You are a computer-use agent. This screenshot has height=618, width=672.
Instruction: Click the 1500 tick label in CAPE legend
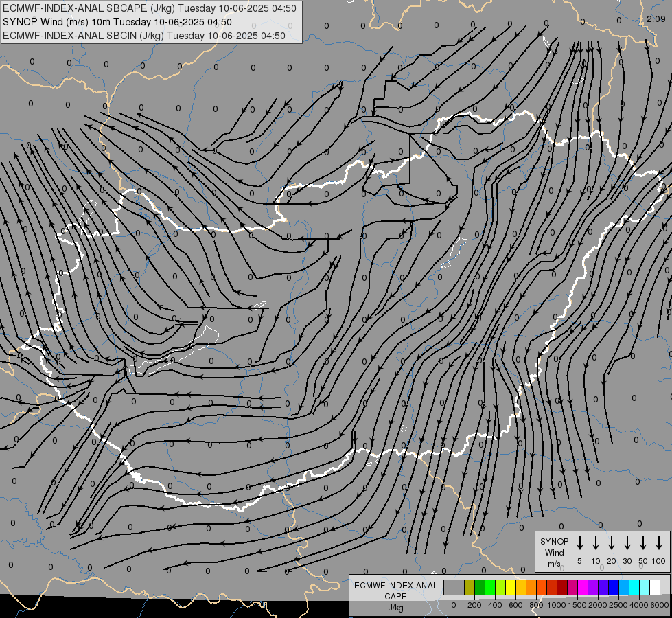pyautogui.click(x=577, y=605)
